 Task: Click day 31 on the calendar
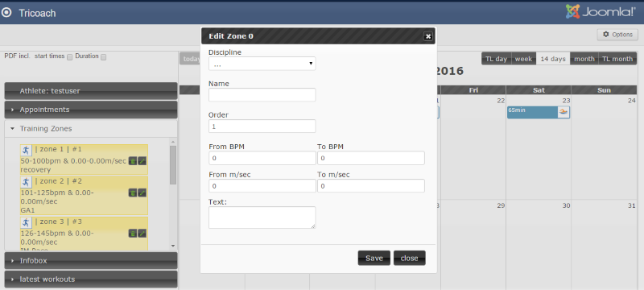coord(632,205)
